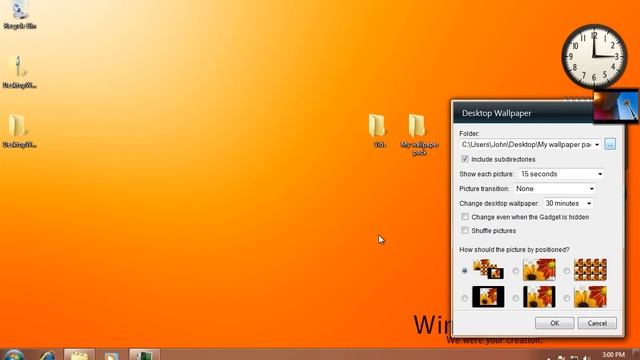The height and width of the screenshot is (360, 640).
Task: Click the analog clock gadget
Action: 594,56
